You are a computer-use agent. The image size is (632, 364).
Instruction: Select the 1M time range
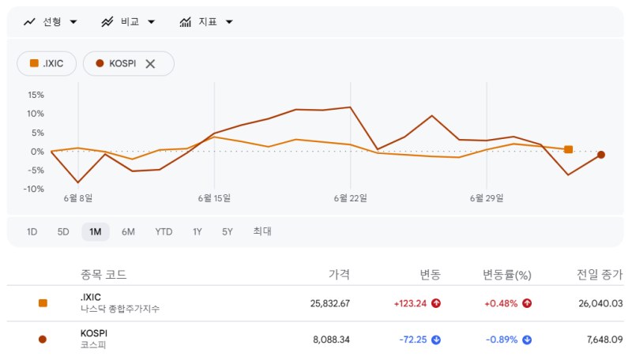point(96,232)
